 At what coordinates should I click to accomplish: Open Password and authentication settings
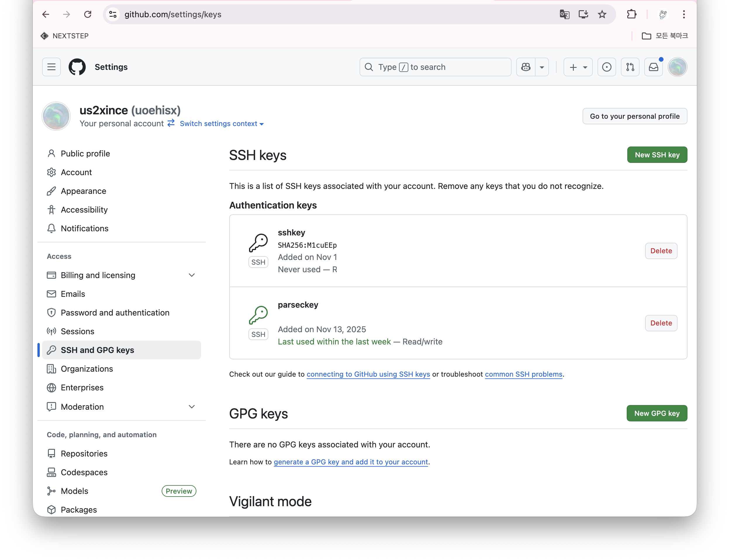pos(122,312)
